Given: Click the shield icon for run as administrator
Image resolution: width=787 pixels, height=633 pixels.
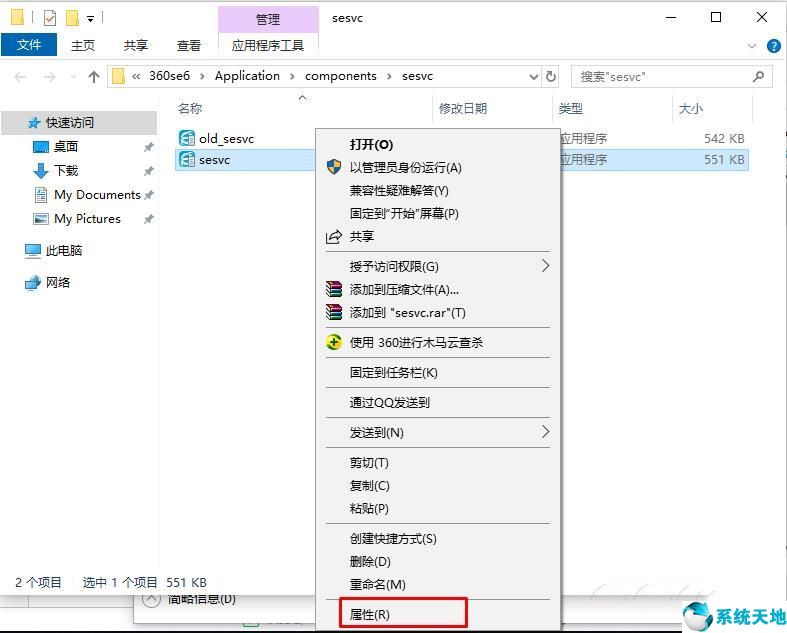Looking at the screenshot, I should (334, 167).
